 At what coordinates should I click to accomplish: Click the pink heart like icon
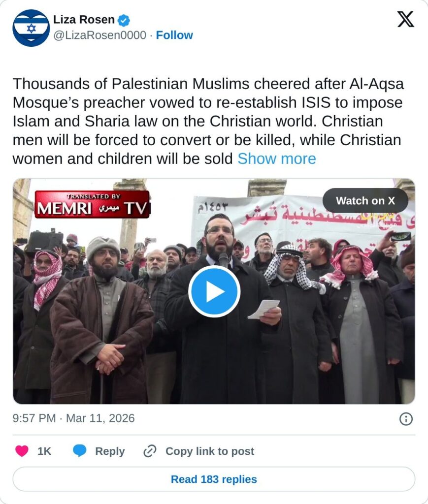coord(22,451)
